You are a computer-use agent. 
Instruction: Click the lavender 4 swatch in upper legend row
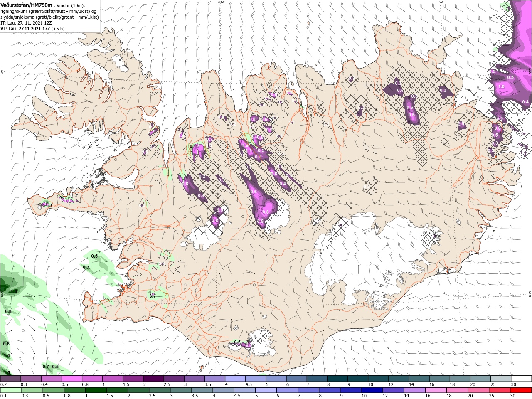point(235,379)
